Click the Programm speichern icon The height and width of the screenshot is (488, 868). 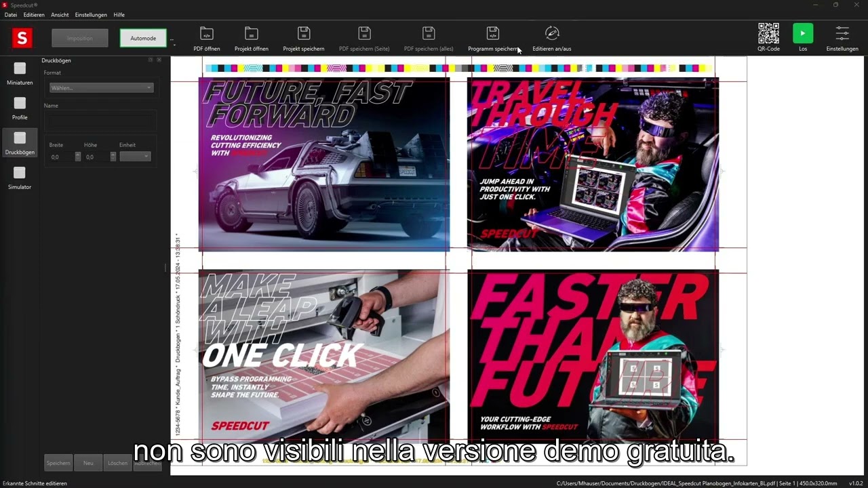pyautogui.click(x=493, y=33)
